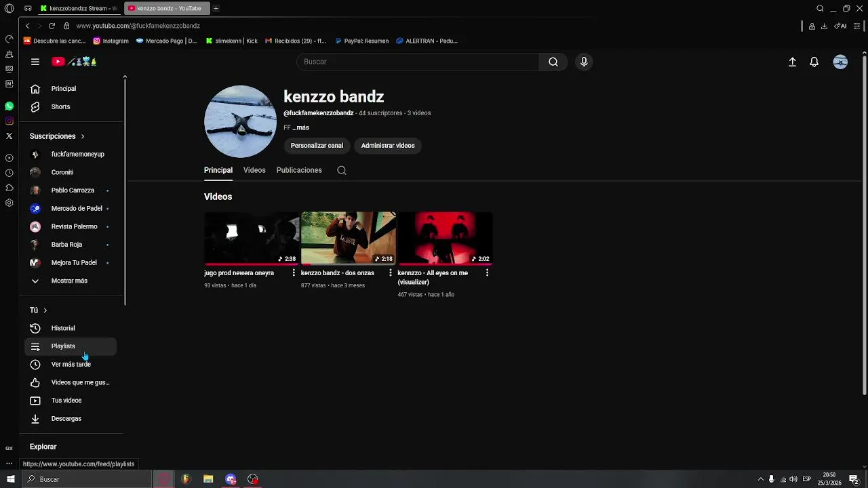Open fuckfamemoneyup subscription channel
868x488 pixels.
[x=72, y=155]
